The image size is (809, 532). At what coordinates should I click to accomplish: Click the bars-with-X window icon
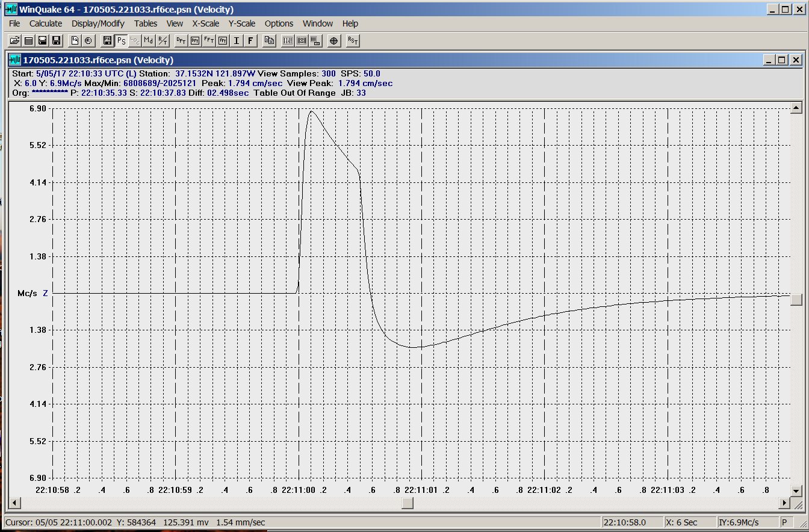302,40
